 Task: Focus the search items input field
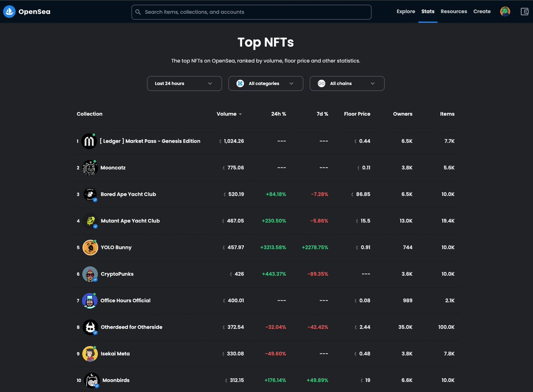tap(251, 12)
